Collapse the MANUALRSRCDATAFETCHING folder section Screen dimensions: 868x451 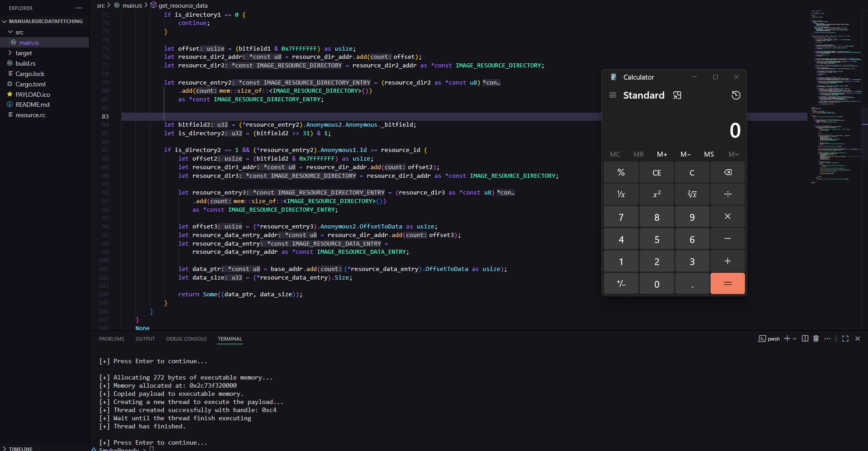pyautogui.click(x=44, y=21)
